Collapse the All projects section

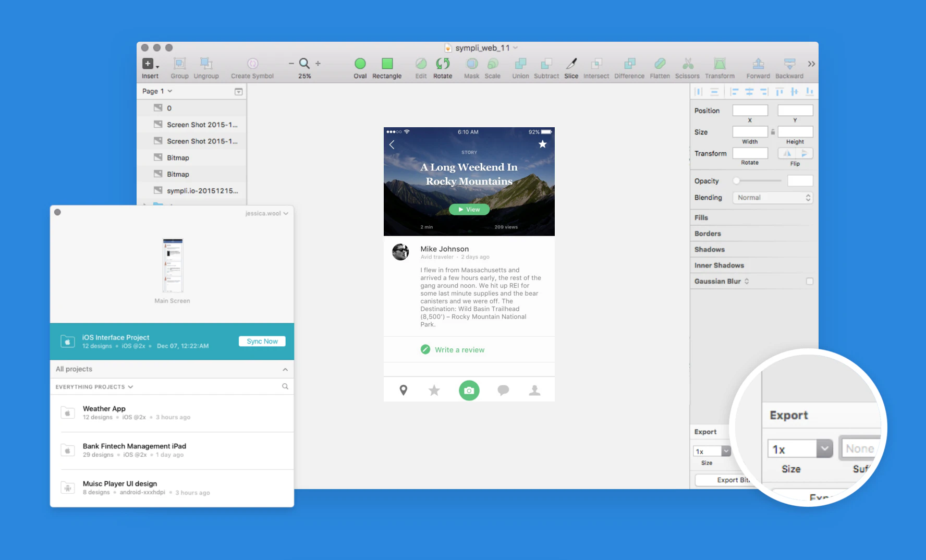coord(285,369)
